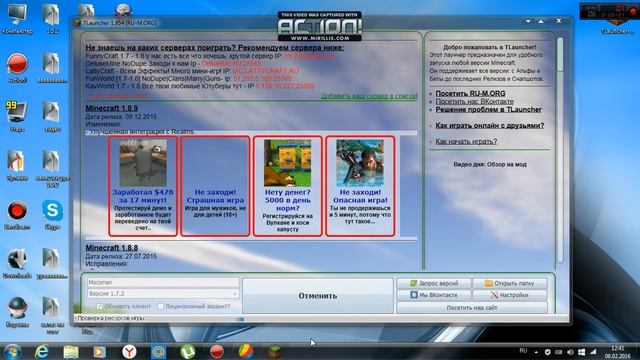
Task: Open the Action! desktop shortcut
Action: 17,68
